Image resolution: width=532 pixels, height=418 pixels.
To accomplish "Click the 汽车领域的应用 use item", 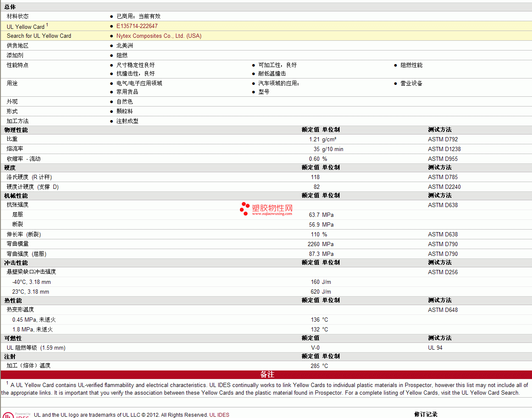I will (279, 83).
